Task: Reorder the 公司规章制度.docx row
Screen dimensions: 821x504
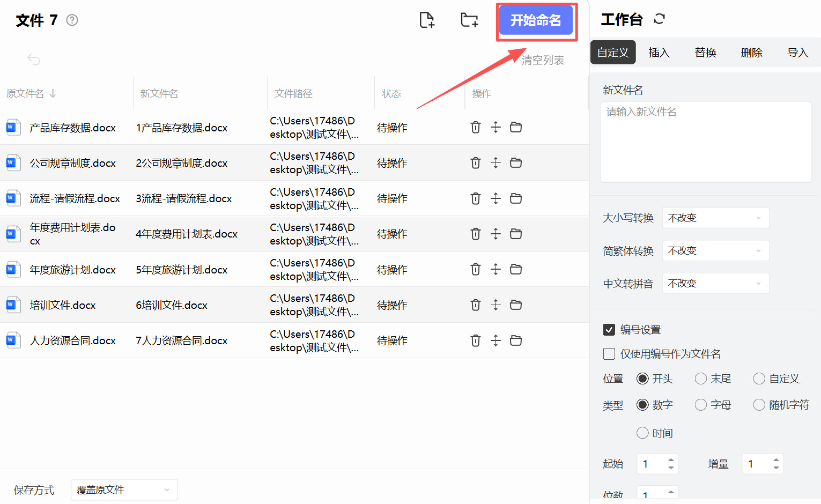Action: [495, 162]
